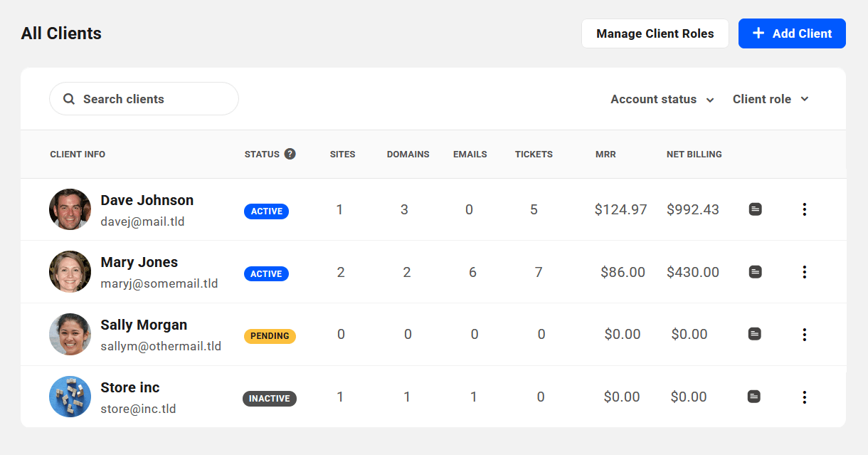Click the ACTIVE status badge for Dave Johnson

click(266, 211)
